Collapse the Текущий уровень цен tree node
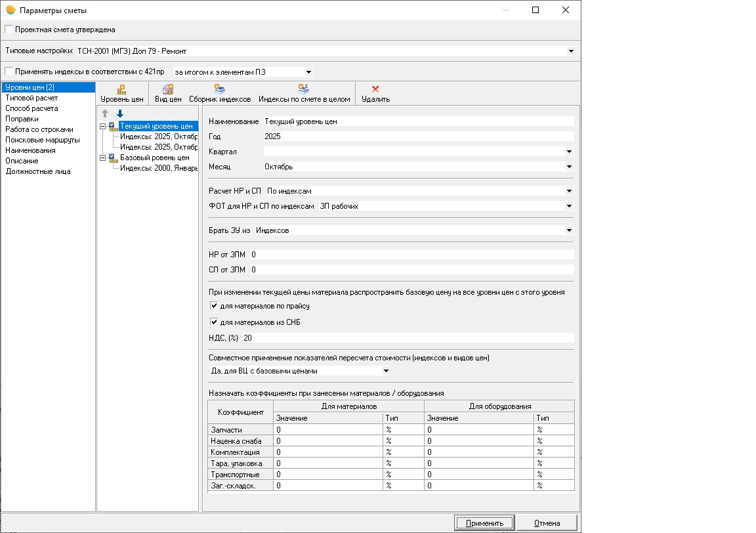This screenshot has width=756, height=533. pyautogui.click(x=103, y=126)
